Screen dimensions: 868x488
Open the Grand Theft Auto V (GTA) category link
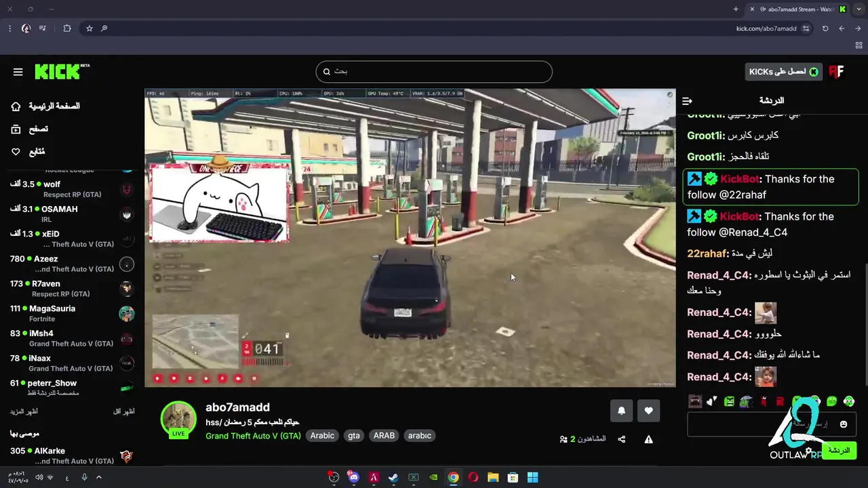pos(253,436)
